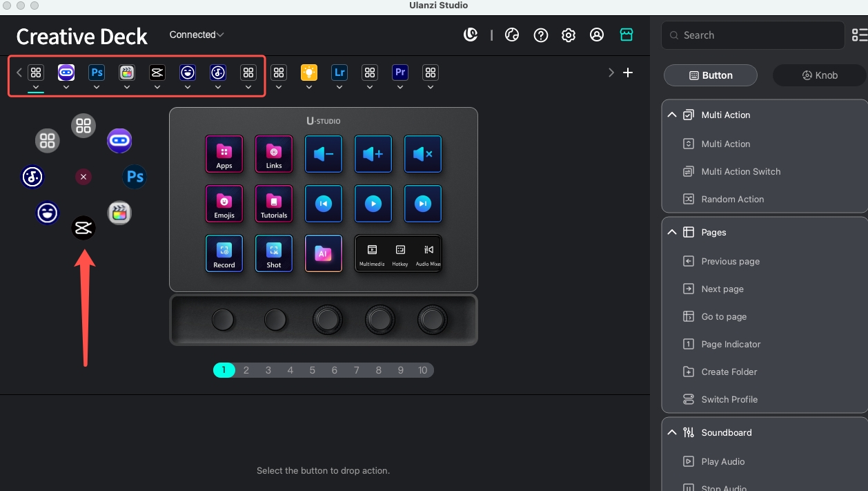Click the play key on the deck

[373, 204]
